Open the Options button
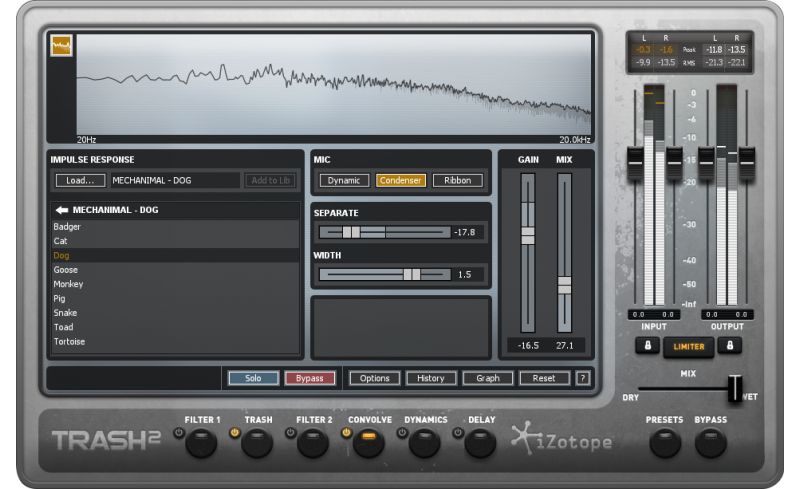The width and height of the screenshot is (800, 489). click(x=374, y=378)
